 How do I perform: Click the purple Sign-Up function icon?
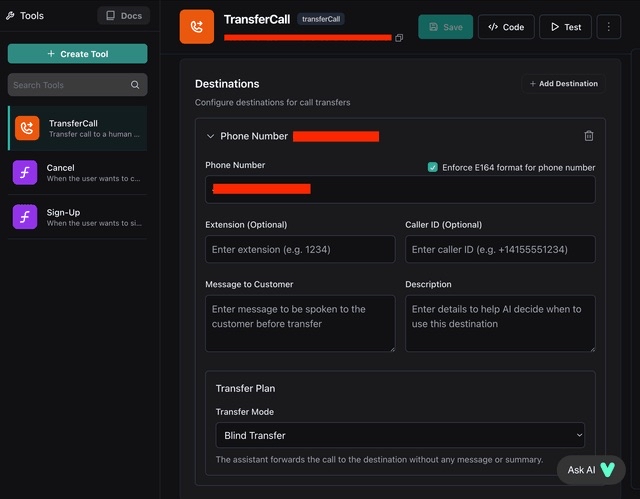25,217
